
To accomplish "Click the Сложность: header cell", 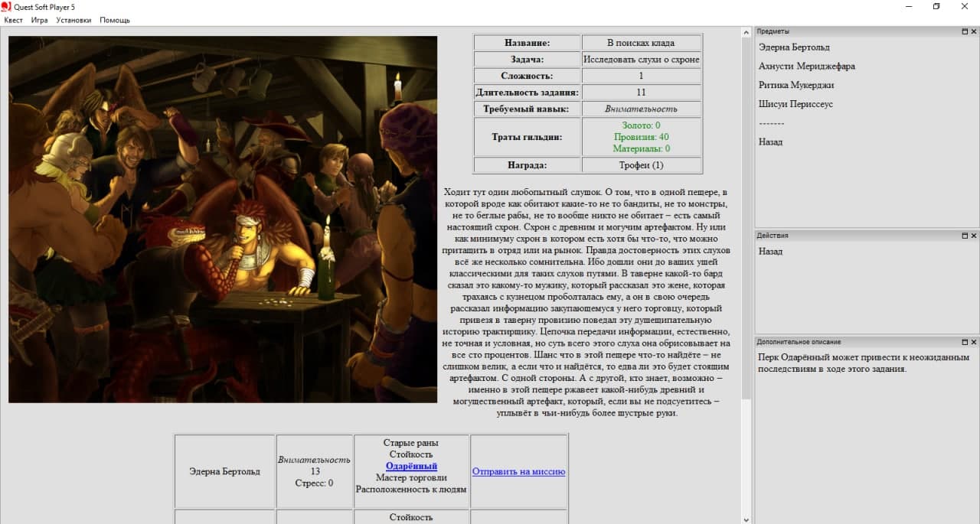I will 528,76.
